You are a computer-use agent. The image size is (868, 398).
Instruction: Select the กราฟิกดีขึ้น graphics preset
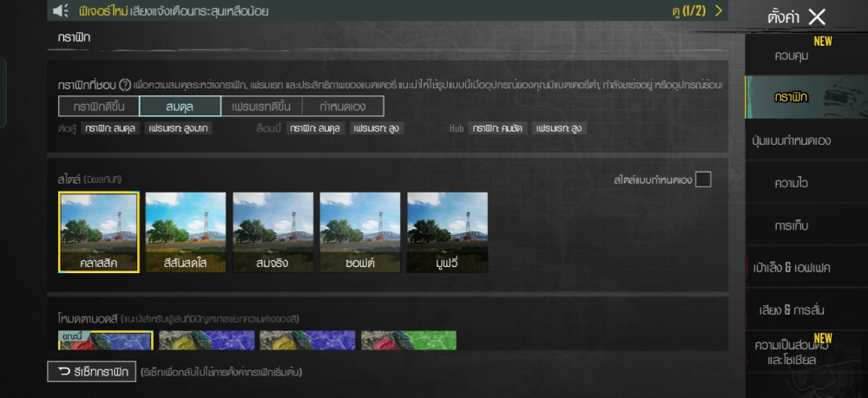(x=99, y=106)
